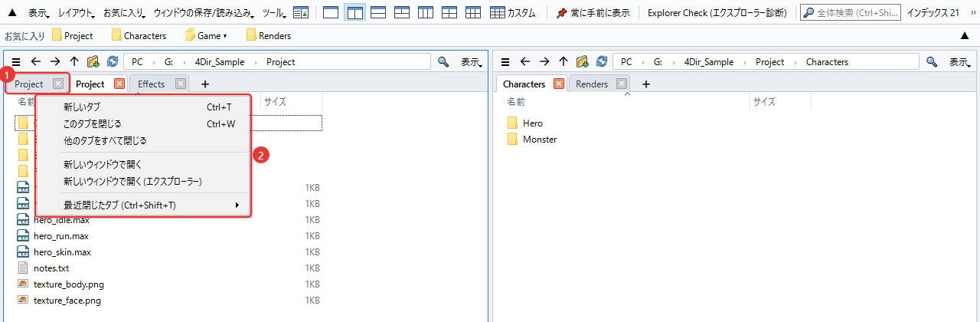Viewport: 980px width, 322px height.
Task: Open 表示 dropdown in Project pane
Action: (471, 62)
